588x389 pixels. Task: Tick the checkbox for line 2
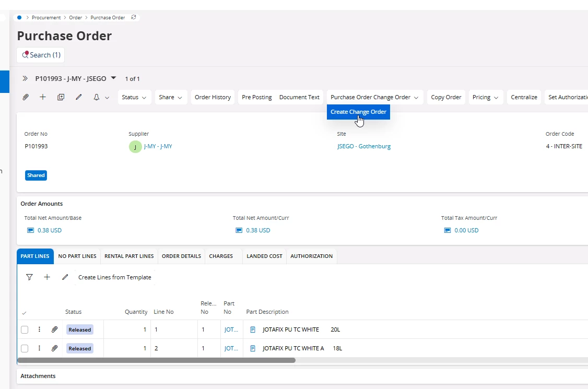[x=25, y=348]
